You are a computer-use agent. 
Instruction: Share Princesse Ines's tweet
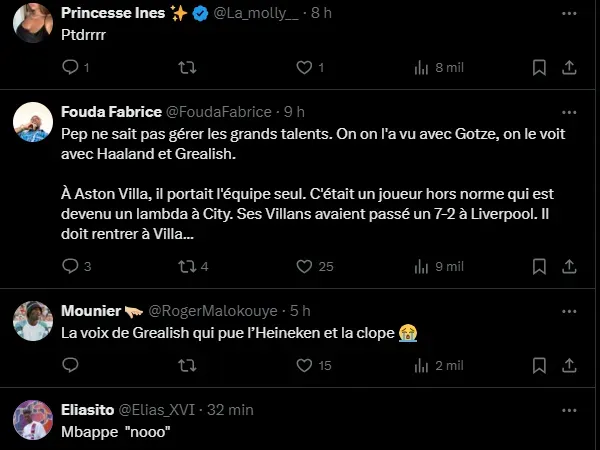(x=569, y=67)
